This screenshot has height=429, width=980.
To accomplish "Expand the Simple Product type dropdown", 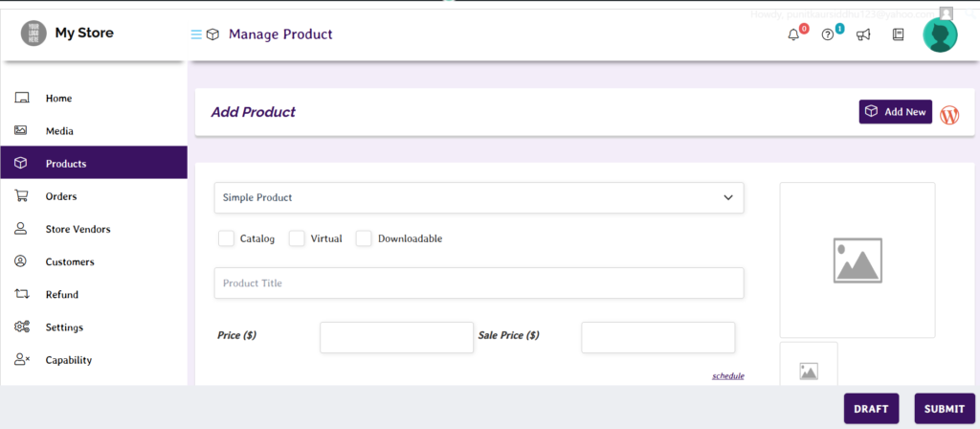I will coord(479,197).
